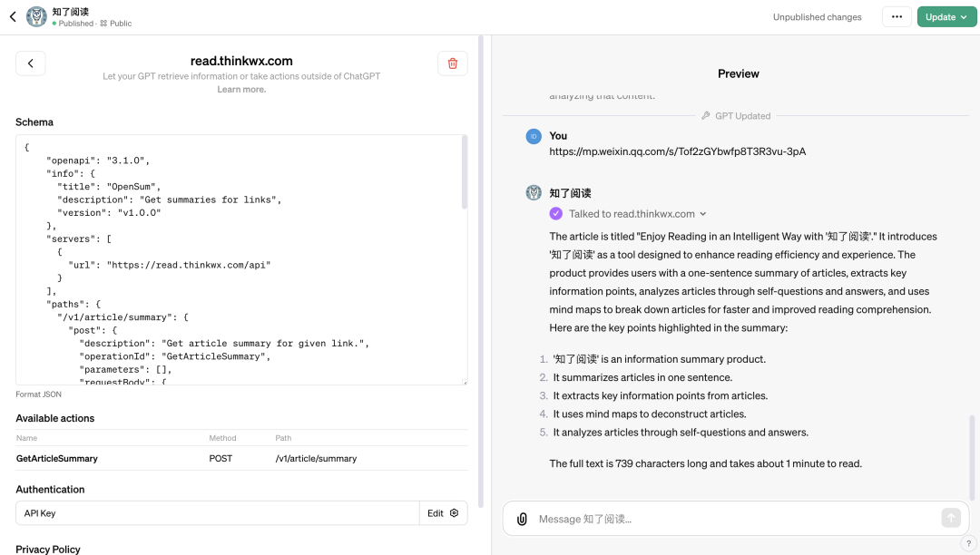Viewport: 980px width, 555px height.
Task: Open the Learn more link
Action: 241,89
